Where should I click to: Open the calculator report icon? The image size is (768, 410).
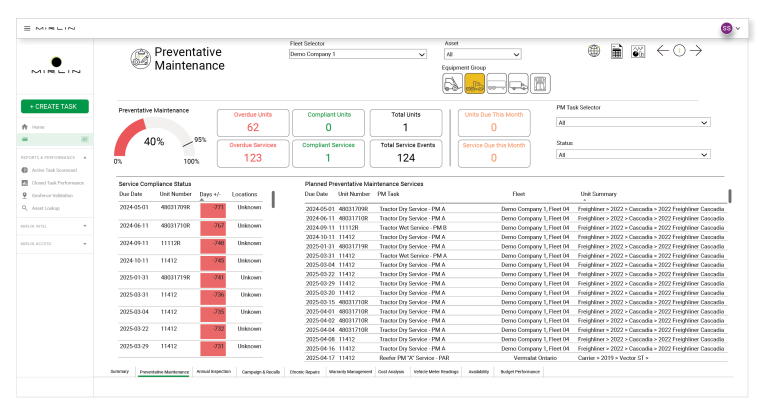[617, 51]
